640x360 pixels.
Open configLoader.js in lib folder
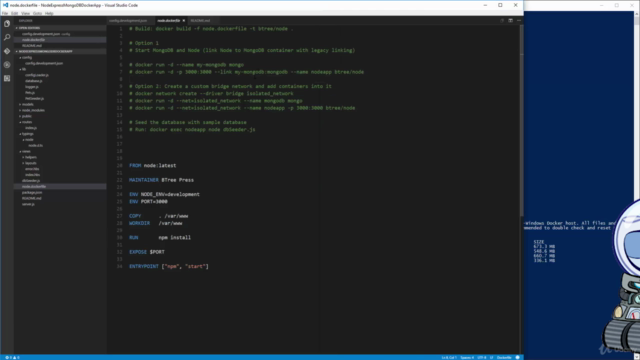pos(37,75)
